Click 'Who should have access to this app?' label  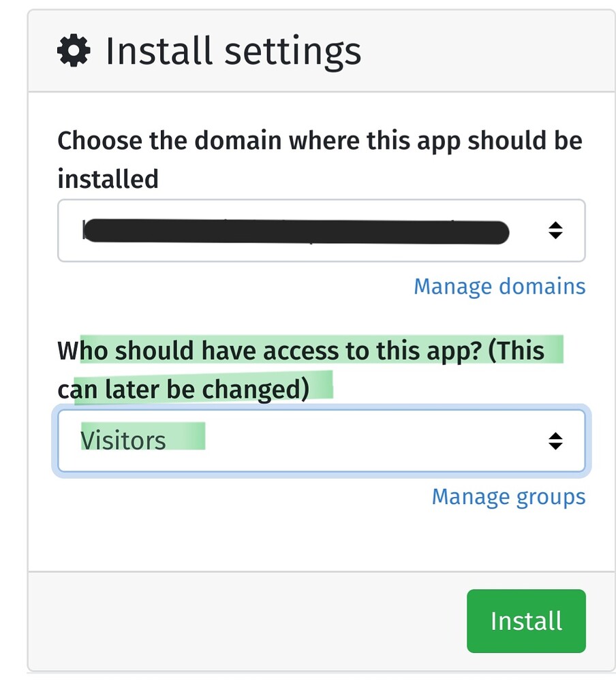click(x=301, y=370)
